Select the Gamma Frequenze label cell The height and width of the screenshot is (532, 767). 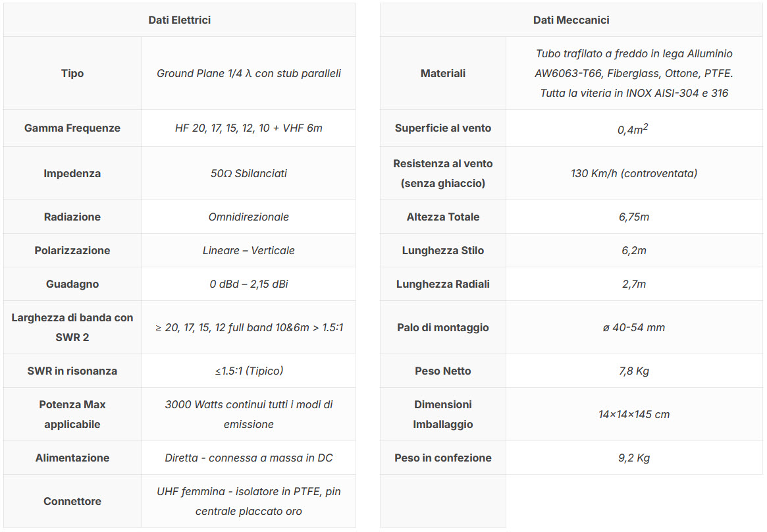pyautogui.click(x=72, y=128)
